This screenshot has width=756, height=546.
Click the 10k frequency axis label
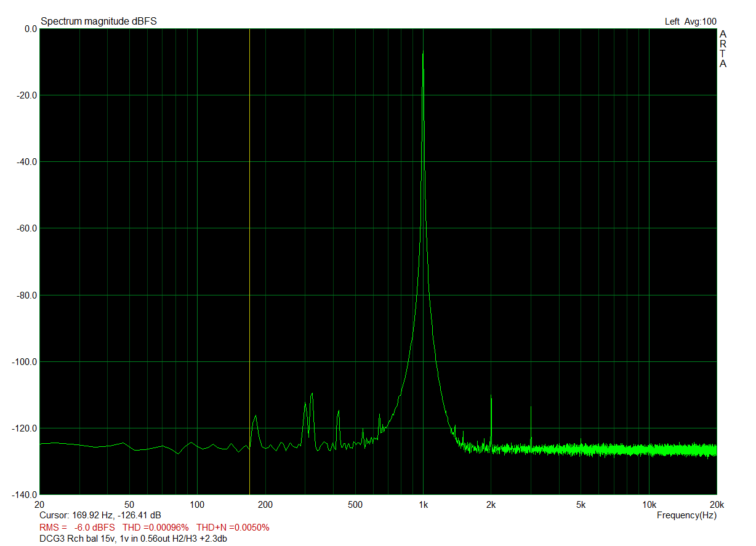click(649, 505)
